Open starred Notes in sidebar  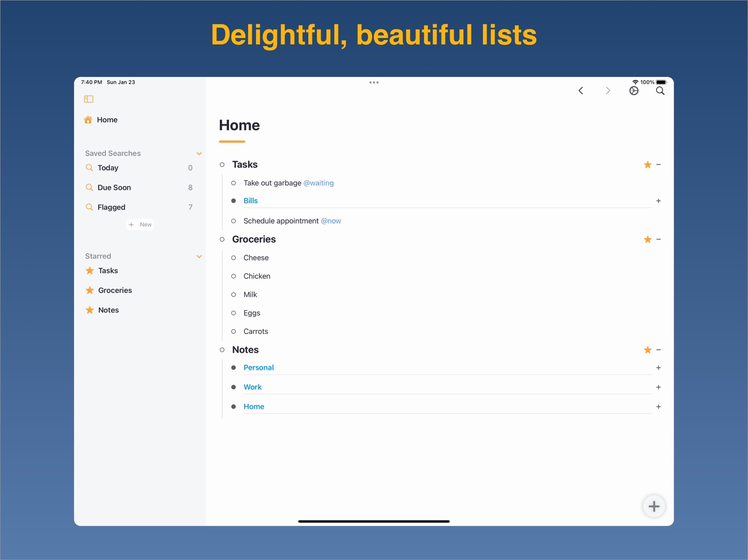(108, 310)
